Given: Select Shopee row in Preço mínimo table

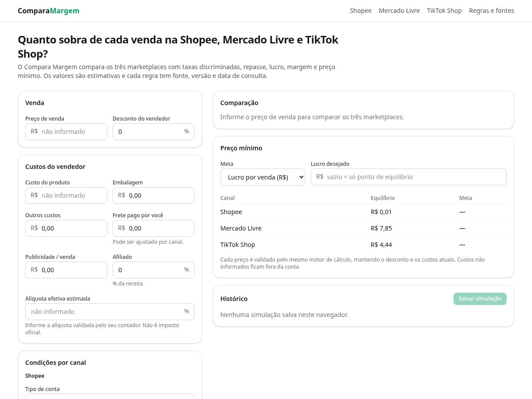Looking at the screenshot, I should coord(364,212).
